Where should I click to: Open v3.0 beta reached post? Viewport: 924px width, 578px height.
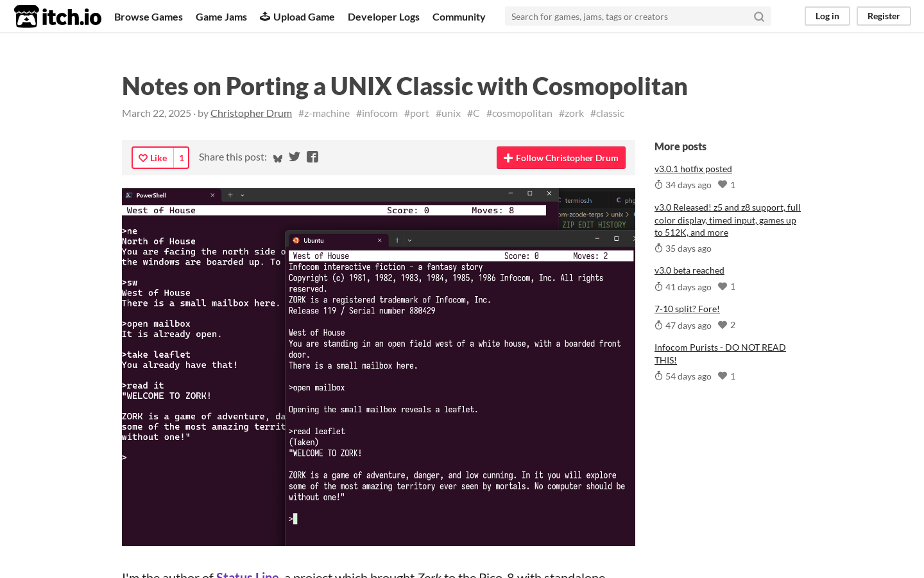pos(689,270)
